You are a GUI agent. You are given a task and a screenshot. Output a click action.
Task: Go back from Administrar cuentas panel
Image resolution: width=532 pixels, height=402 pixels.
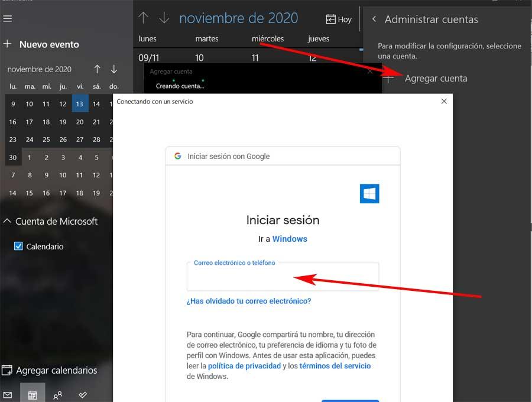pyautogui.click(x=374, y=19)
